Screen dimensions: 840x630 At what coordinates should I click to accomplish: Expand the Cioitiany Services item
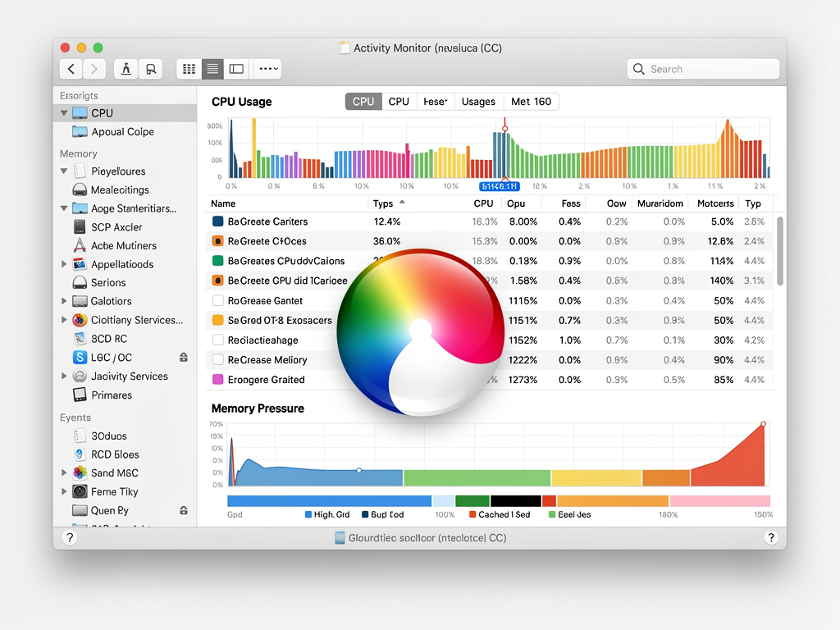(x=64, y=320)
